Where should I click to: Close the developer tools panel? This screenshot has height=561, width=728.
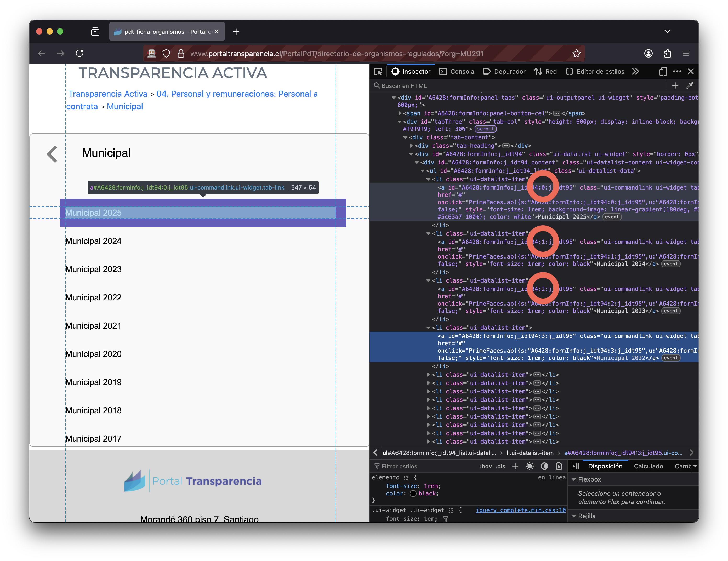(x=691, y=72)
